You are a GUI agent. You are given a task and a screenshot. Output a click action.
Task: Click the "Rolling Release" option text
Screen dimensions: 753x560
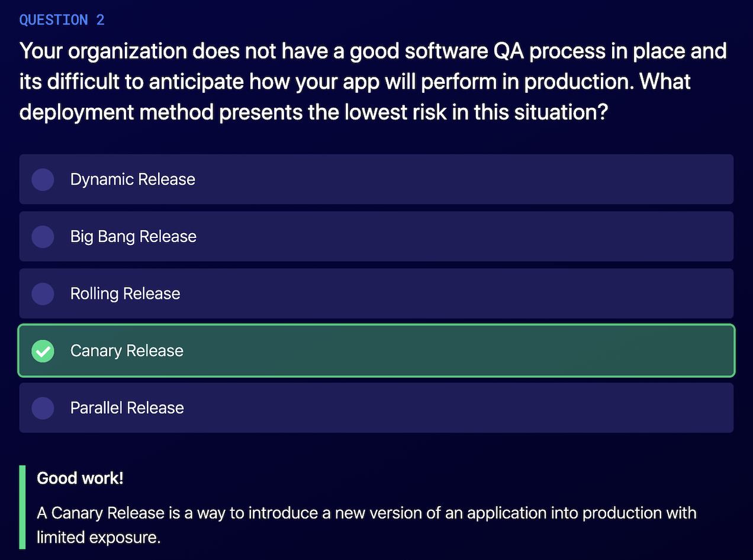125,294
